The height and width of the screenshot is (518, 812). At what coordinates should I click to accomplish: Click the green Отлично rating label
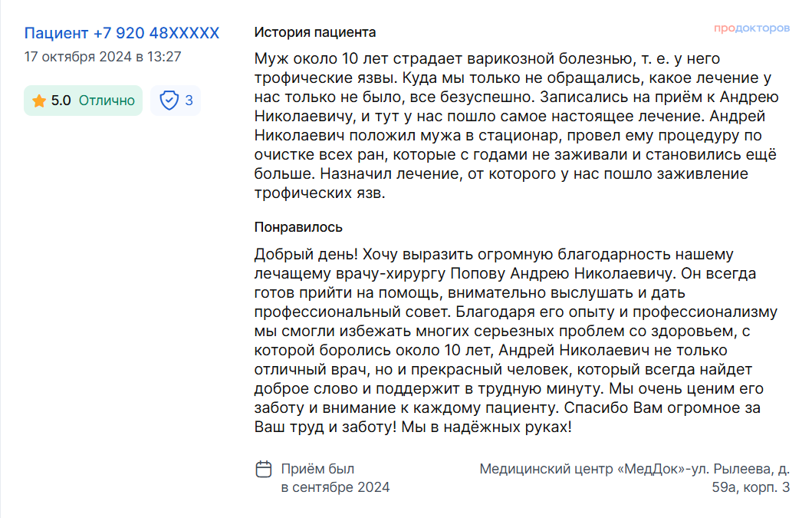[107, 101]
